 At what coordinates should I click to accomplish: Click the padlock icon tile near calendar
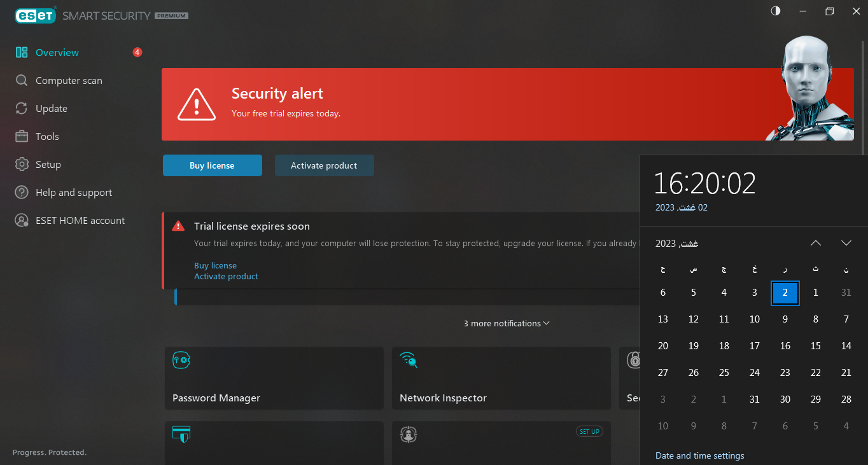(634, 360)
